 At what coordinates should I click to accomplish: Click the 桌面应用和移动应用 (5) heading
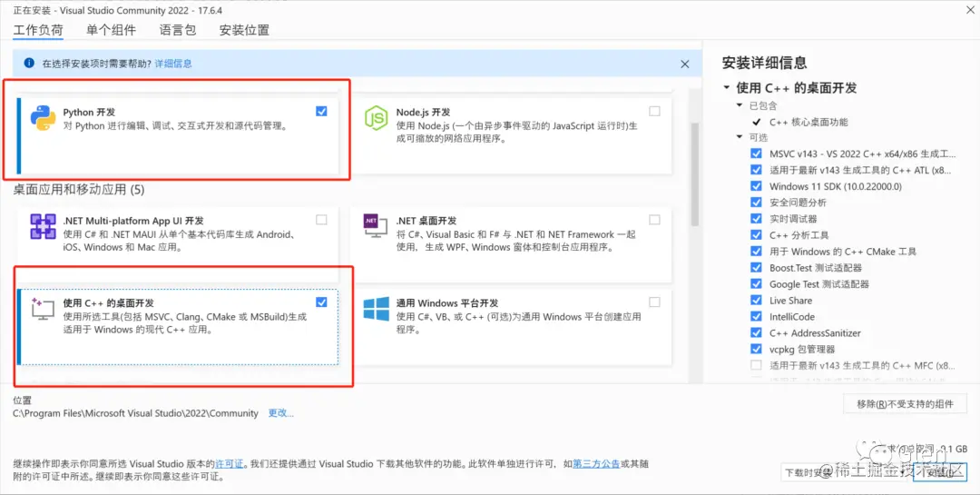click(x=79, y=189)
